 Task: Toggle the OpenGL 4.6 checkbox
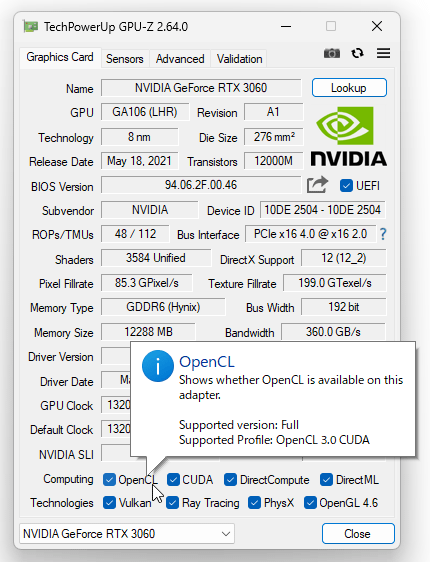(310, 503)
